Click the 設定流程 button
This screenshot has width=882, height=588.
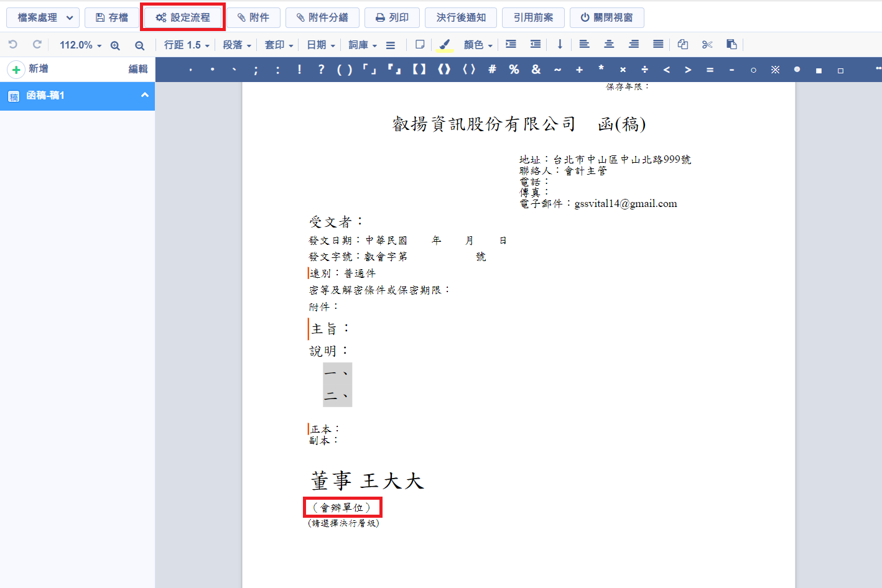(183, 17)
